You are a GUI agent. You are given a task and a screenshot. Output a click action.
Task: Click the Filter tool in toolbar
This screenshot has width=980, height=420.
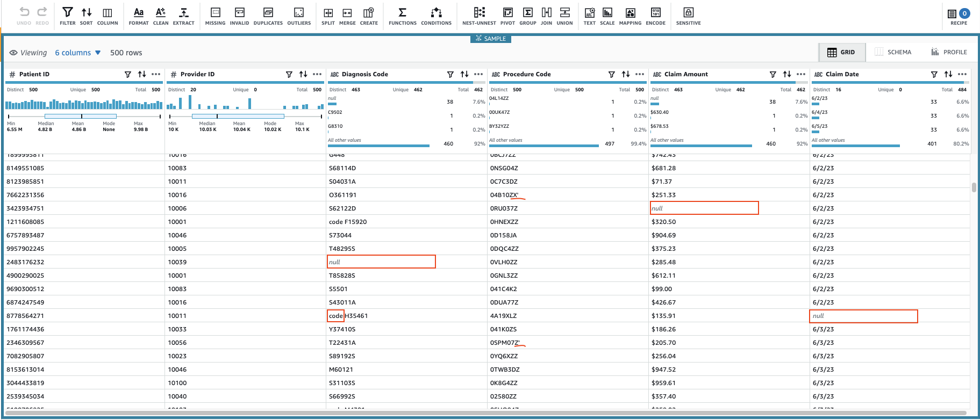click(x=68, y=16)
